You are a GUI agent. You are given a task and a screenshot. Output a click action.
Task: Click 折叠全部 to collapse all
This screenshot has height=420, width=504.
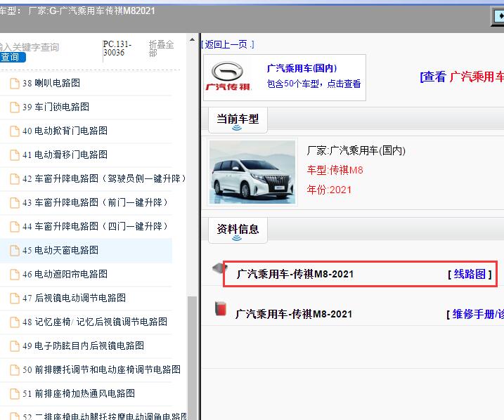(161, 48)
